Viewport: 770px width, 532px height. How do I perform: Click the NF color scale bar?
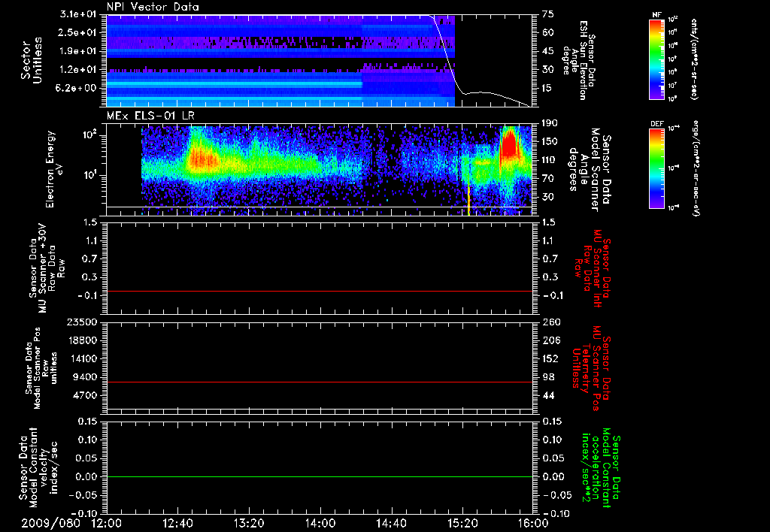(x=657, y=59)
